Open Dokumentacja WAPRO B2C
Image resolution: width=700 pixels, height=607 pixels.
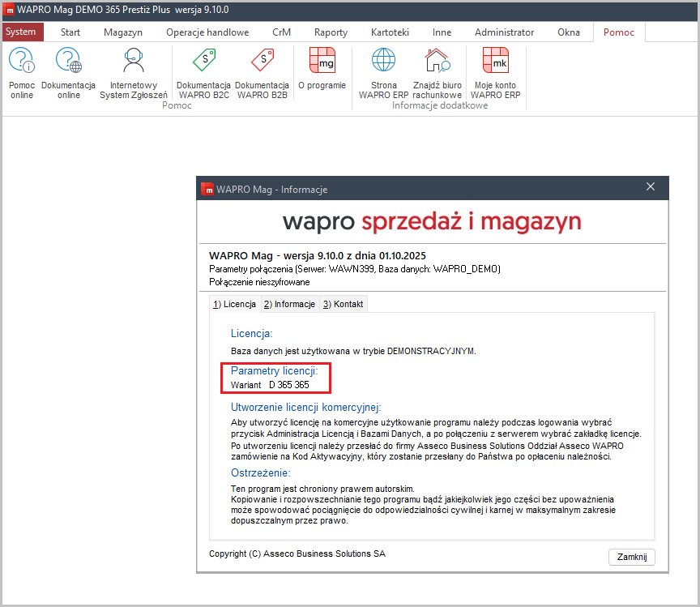(203, 71)
